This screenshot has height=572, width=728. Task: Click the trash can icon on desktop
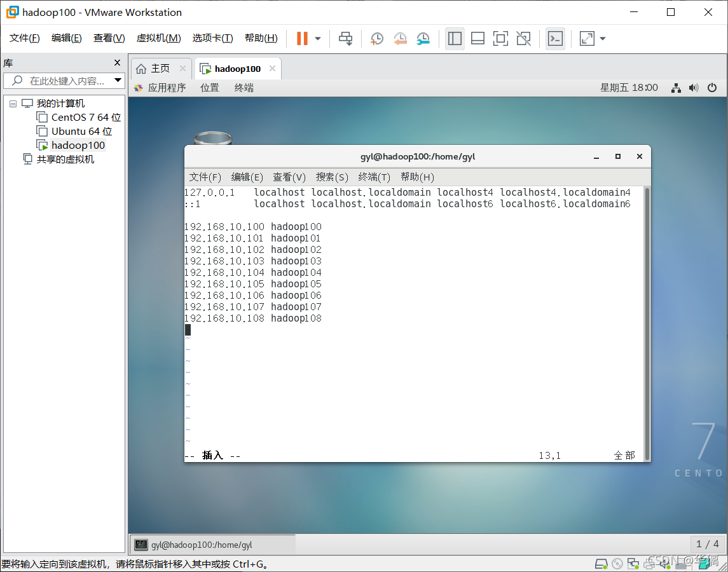click(212, 138)
